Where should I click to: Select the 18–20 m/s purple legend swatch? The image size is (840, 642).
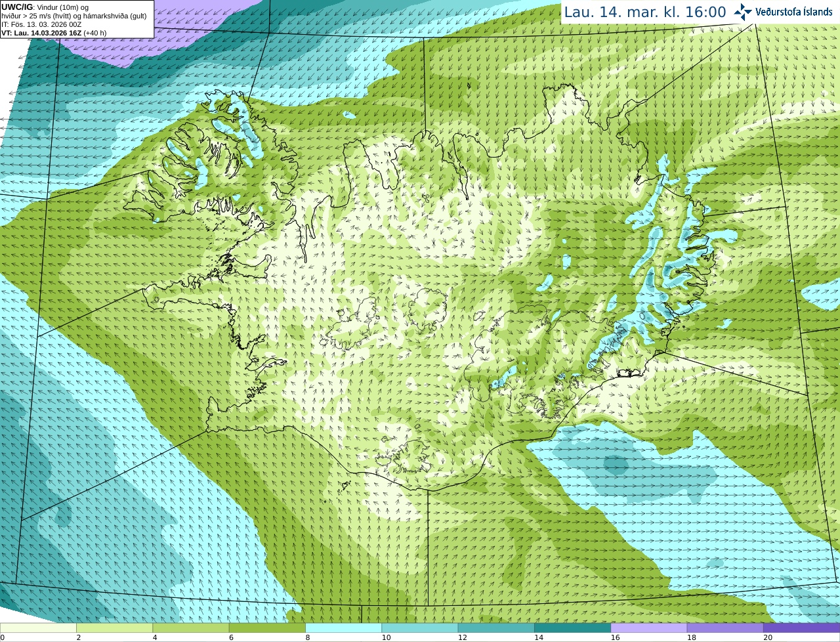point(725,628)
